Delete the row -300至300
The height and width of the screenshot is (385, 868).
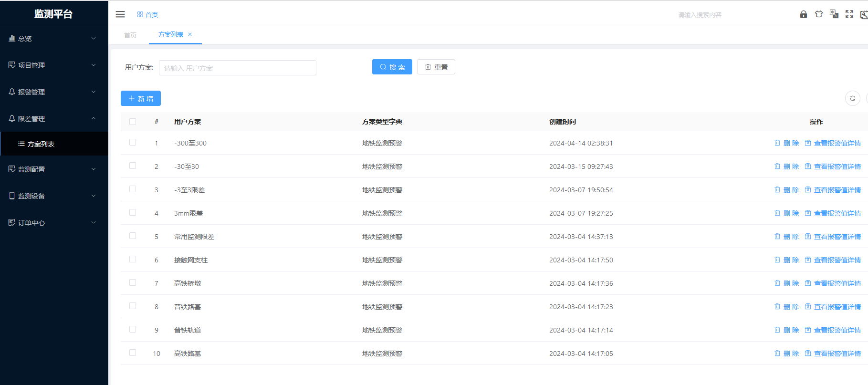point(786,143)
